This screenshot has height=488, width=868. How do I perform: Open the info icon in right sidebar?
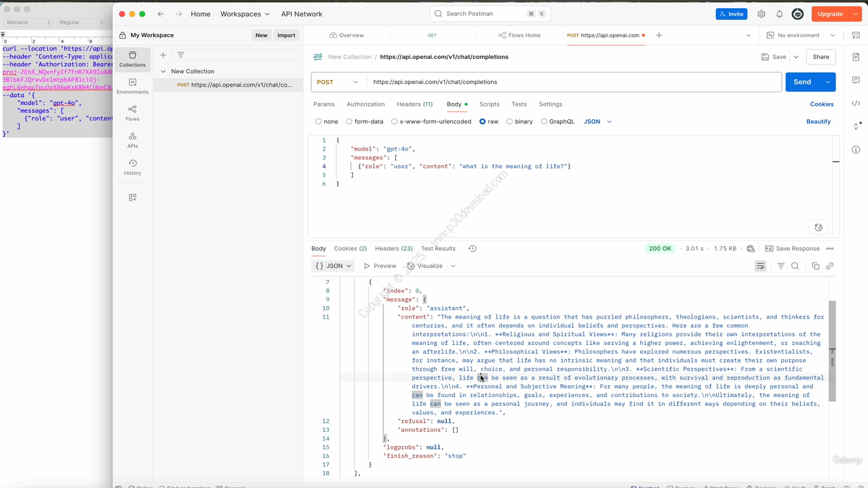[x=856, y=150]
